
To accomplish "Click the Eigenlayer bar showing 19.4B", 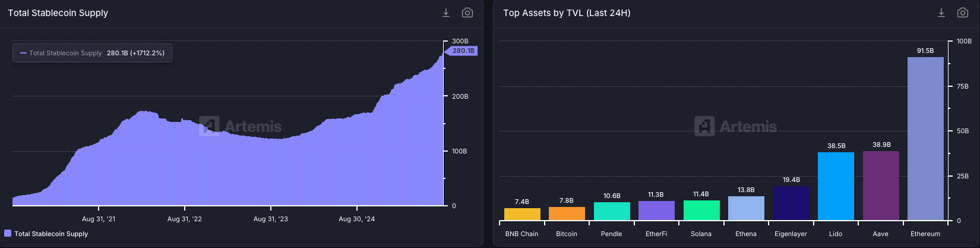I will pyautogui.click(x=791, y=203).
